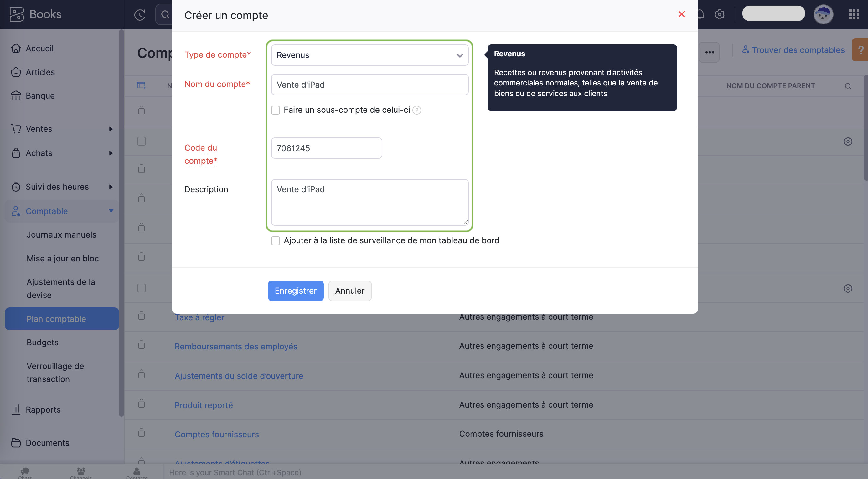Open Journaux manuels in sidebar
Viewport: 868px width, 479px height.
click(61, 235)
